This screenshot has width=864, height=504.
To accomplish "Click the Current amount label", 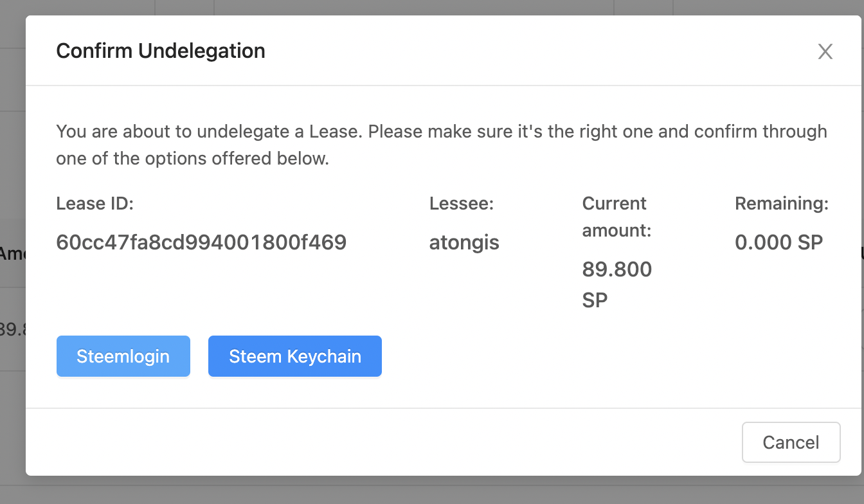I will point(616,217).
